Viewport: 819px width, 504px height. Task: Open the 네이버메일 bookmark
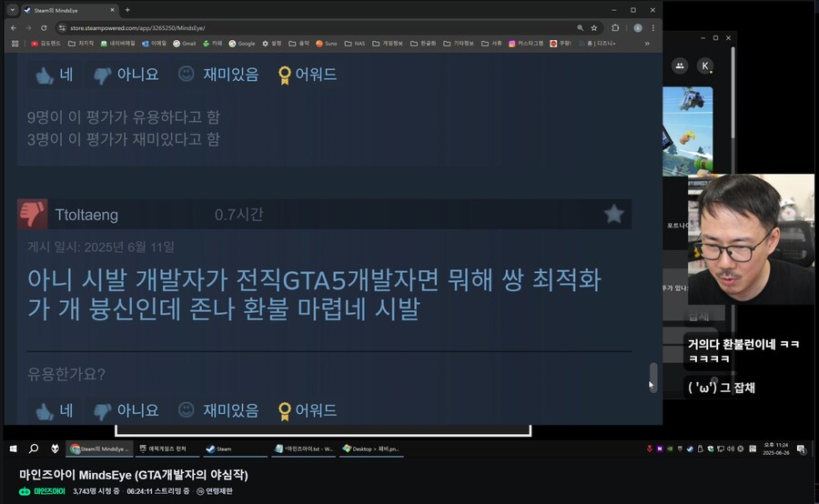[117, 44]
